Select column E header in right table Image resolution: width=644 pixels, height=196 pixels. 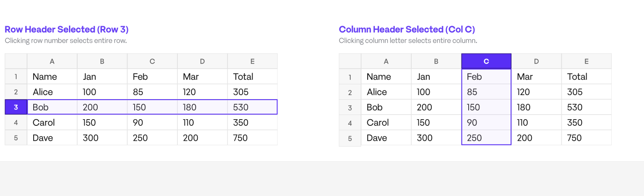(586, 61)
